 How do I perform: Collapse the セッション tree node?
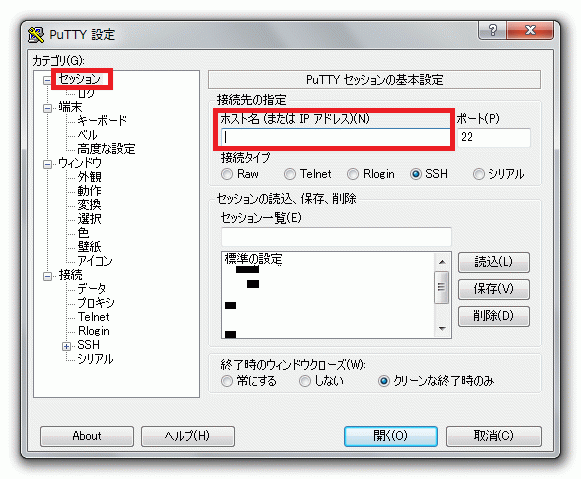point(47,80)
